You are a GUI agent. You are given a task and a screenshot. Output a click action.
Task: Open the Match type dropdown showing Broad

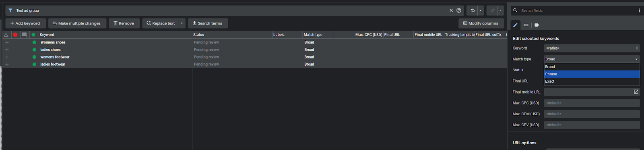tap(592, 59)
